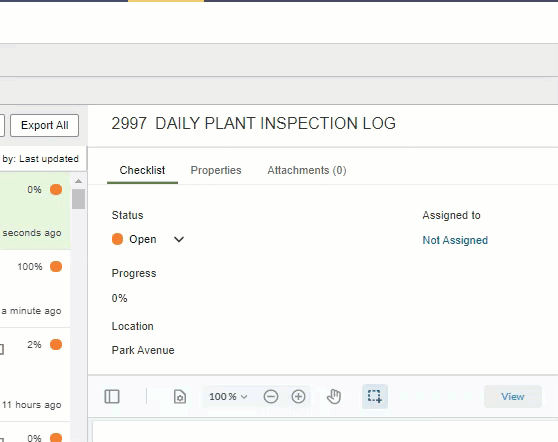The width and height of the screenshot is (558, 442).
Task: Tick the checkbox on the 2% list item
Action: pyautogui.click(x=1, y=349)
